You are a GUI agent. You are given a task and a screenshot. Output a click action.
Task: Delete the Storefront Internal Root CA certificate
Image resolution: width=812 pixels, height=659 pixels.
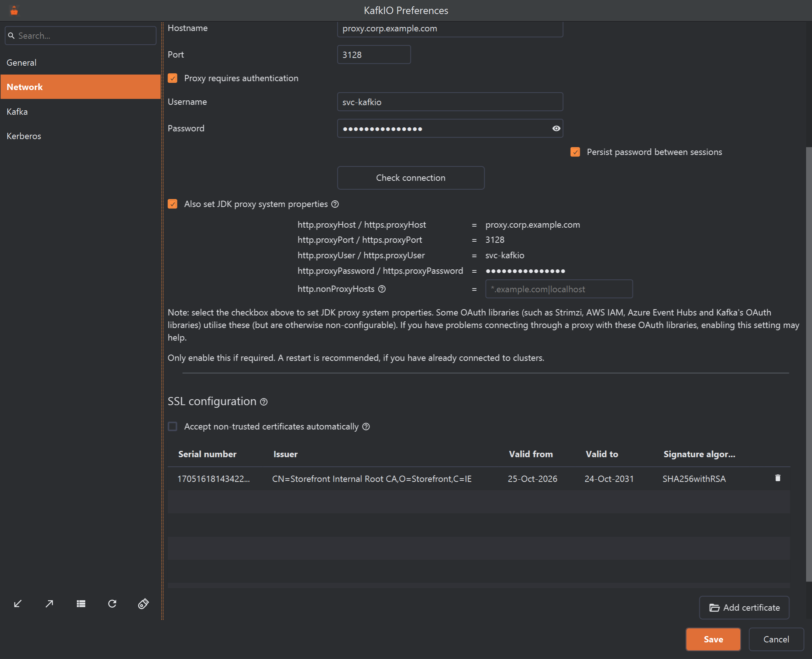coord(777,478)
